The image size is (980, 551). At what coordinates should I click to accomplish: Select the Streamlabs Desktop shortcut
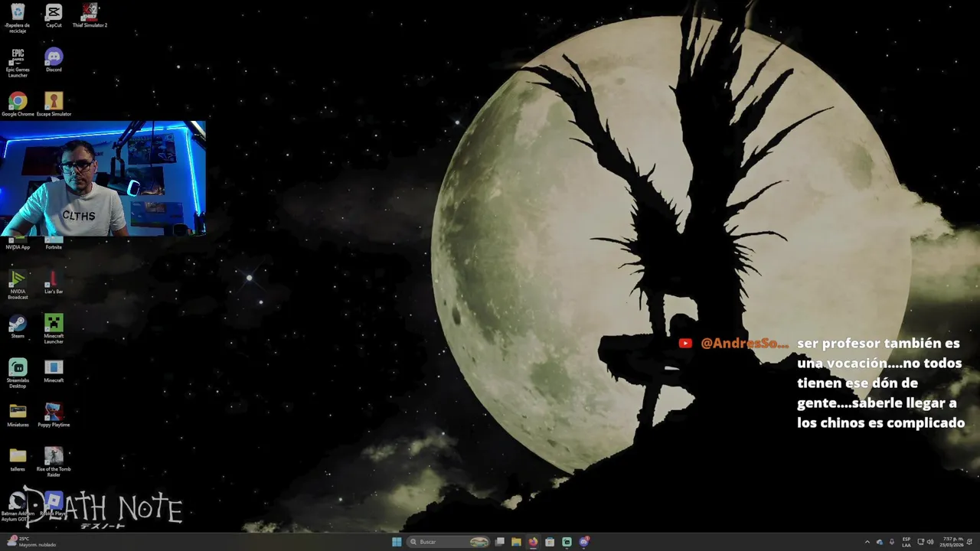click(18, 373)
